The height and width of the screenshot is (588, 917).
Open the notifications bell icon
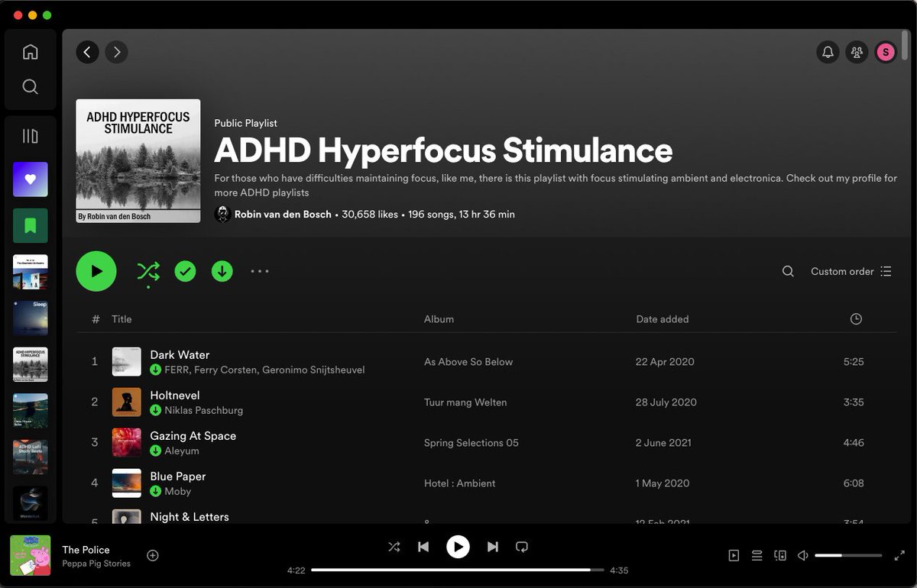(828, 52)
